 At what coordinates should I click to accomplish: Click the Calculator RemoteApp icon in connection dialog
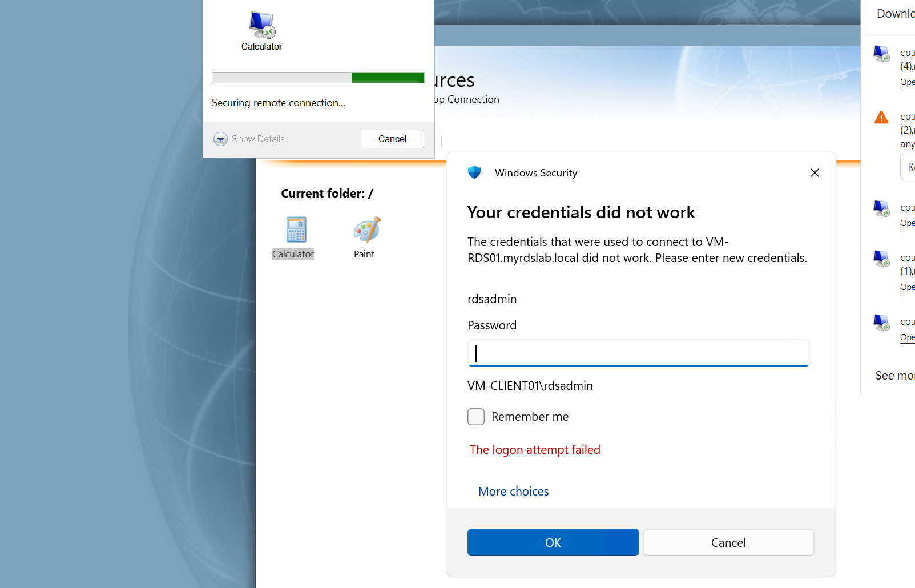(262, 25)
